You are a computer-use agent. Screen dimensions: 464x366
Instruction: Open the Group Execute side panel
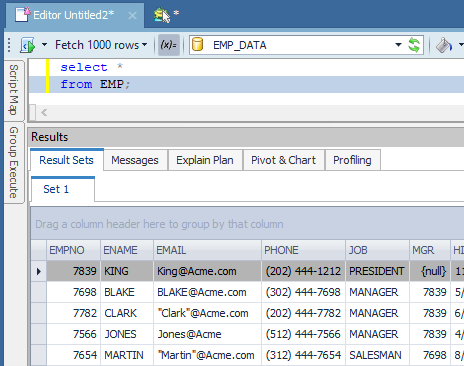tap(13, 162)
